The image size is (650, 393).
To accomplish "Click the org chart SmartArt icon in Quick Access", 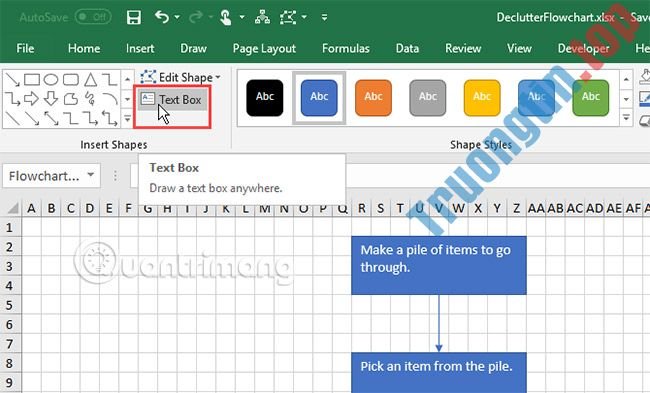I will (262, 17).
